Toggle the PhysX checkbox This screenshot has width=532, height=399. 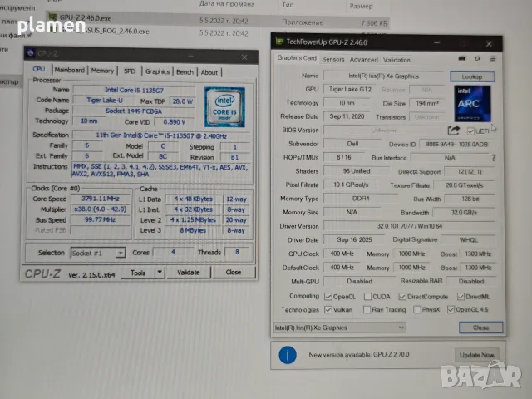(417, 310)
